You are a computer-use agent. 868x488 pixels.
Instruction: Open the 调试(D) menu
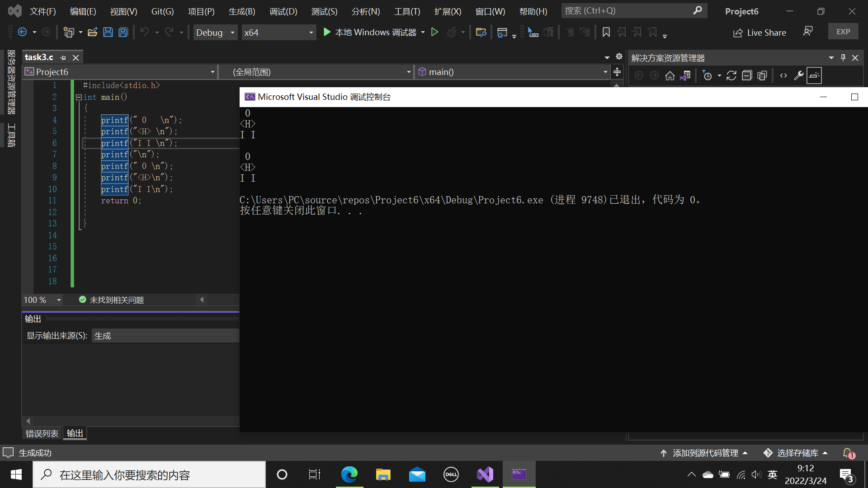(x=283, y=11)
